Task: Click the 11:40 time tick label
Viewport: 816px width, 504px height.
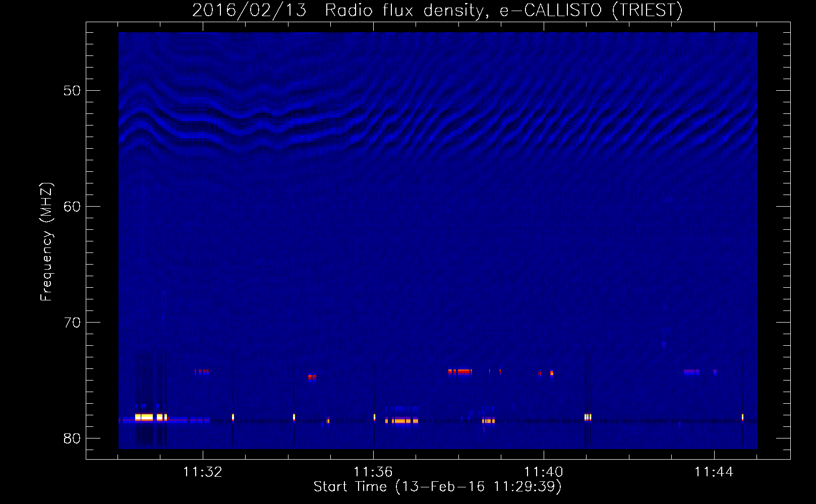Action: (544, 472)
